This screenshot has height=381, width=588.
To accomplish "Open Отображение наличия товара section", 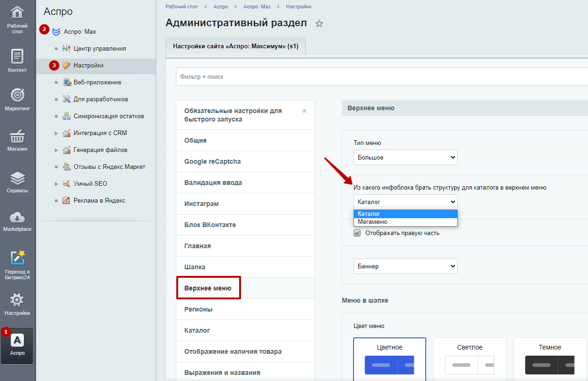I will pos(245,351).
